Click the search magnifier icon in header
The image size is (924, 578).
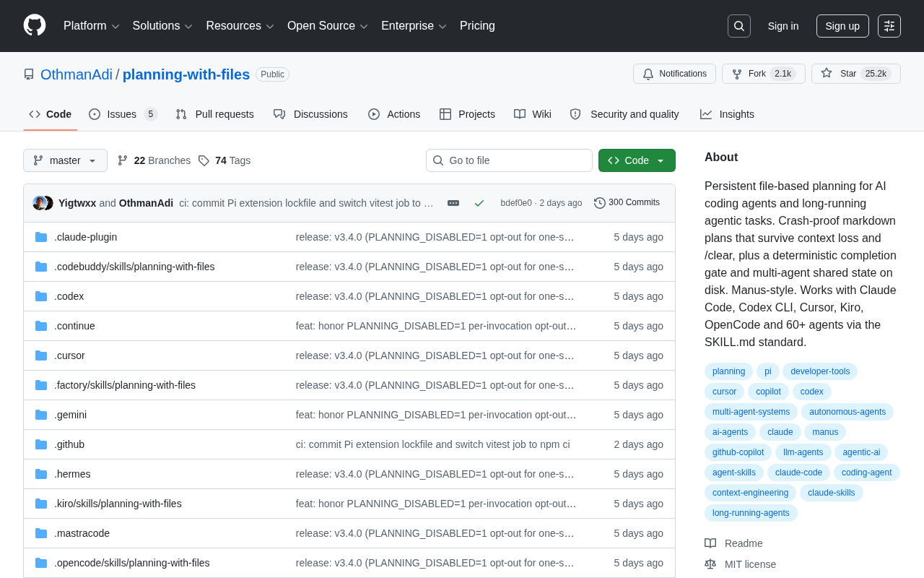tap(739, 26)
